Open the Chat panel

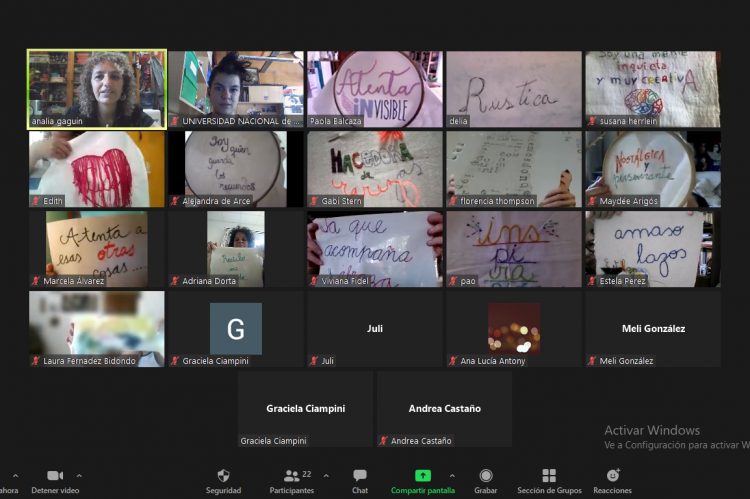(x=360, y=476)
